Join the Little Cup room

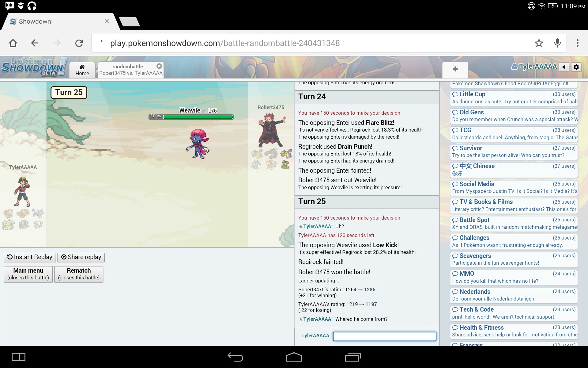pos(514,98)
